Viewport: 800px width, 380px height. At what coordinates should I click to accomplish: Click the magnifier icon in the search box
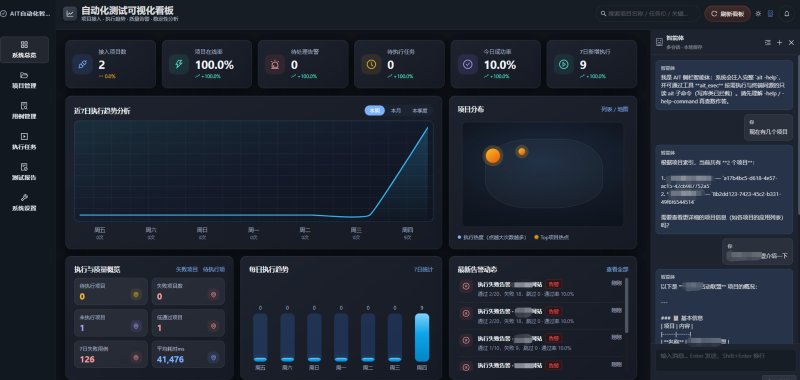(x=604, y=14)
